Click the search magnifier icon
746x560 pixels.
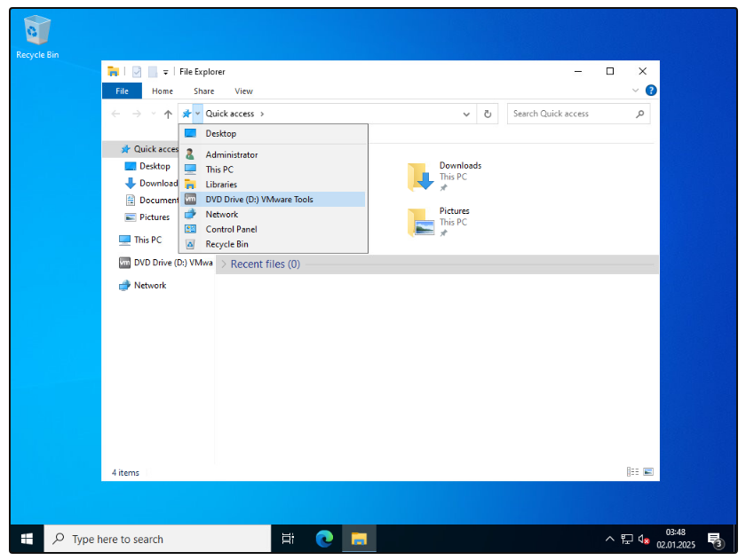tap(640, 114)
